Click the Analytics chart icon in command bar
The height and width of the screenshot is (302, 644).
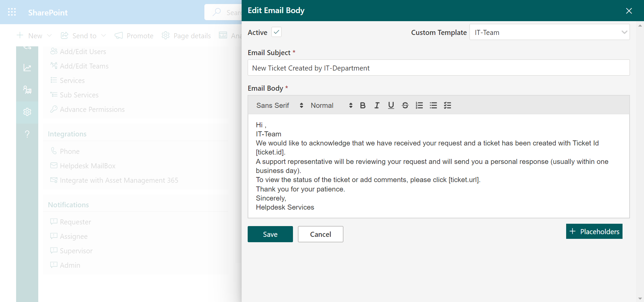(x=223, y=35)
